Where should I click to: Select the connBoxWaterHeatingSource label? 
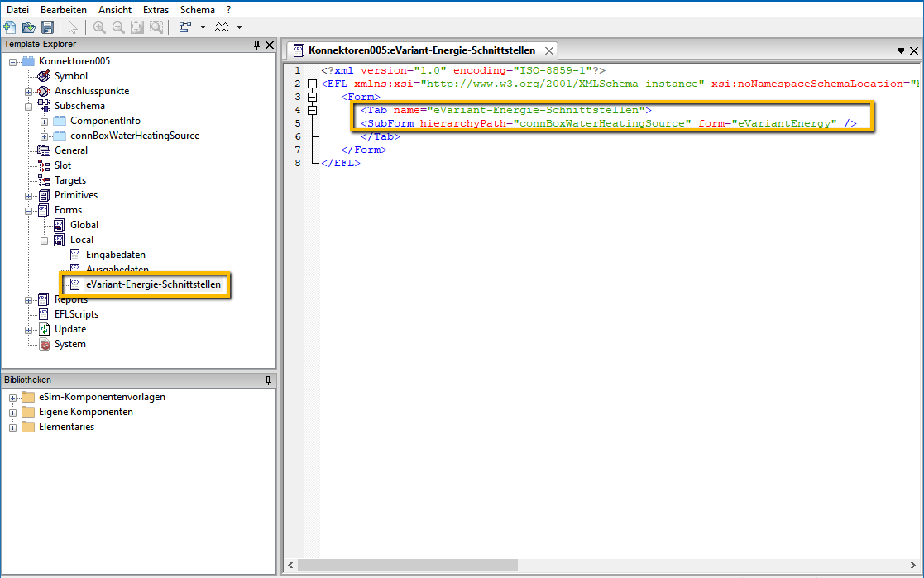tap(135, 136)
